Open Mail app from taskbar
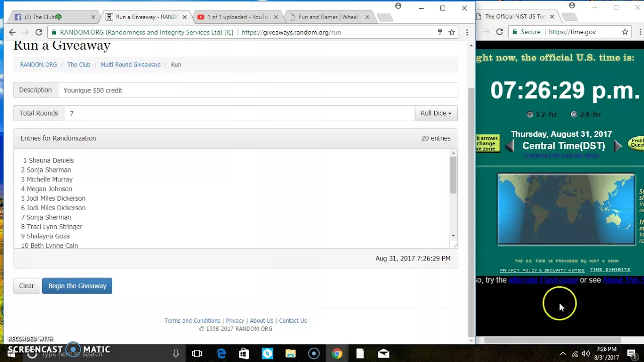The height and width of the screenshot is (362, 644). coord(383,353)
